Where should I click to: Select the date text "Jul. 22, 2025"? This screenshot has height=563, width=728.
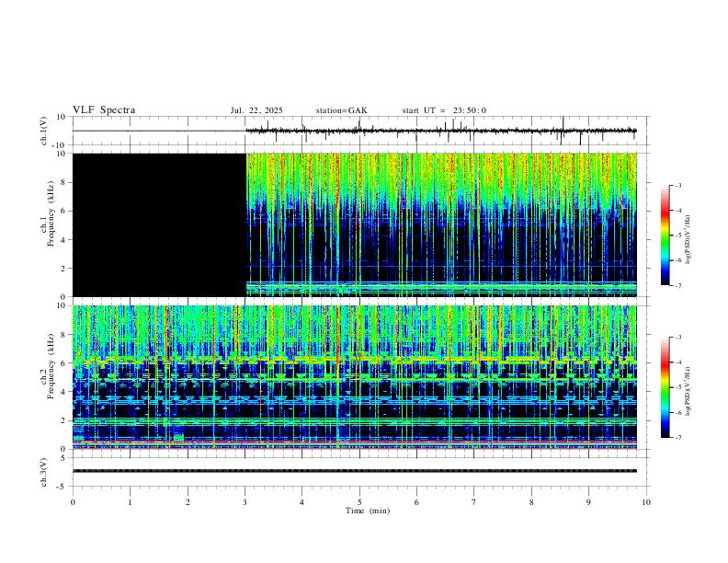(256, 110)
